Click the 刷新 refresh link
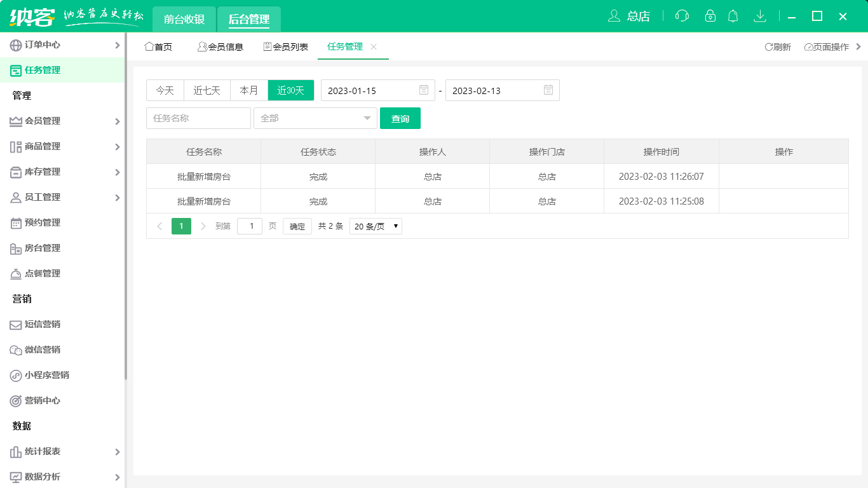868x488 pixels. click(778, 46)
